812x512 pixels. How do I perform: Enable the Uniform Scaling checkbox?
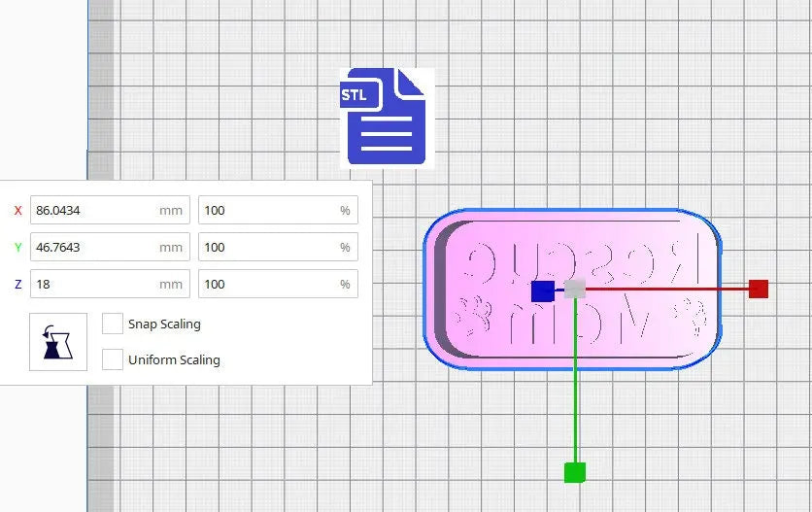pos(113,359)
